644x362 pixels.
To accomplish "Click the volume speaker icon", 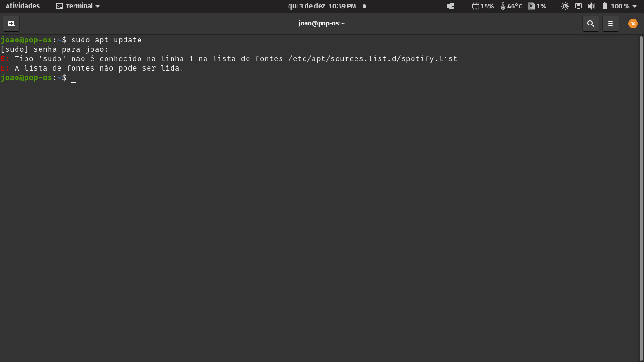I will tap(592, 6).
